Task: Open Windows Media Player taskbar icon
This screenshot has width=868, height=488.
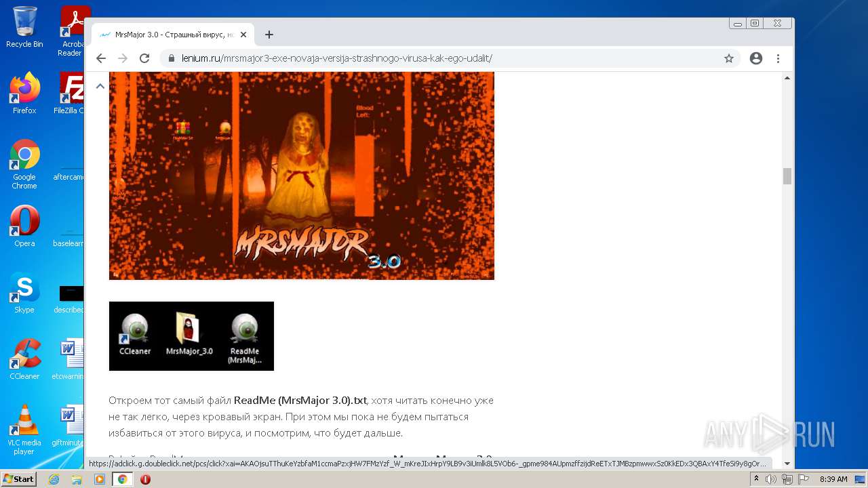Action: pos(100,479)
